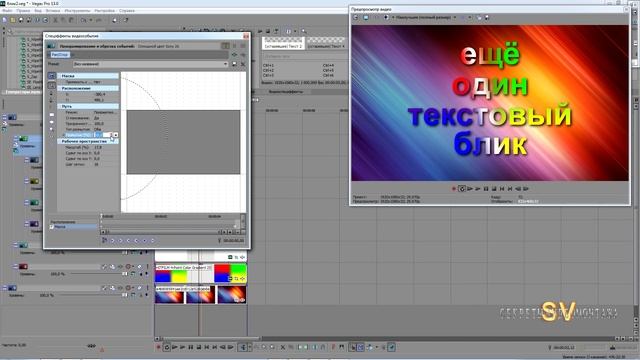Collapse the Путь property group
The height and width of the screenshot is (360, 640).
pyautogui.click(x=88, y=106)
